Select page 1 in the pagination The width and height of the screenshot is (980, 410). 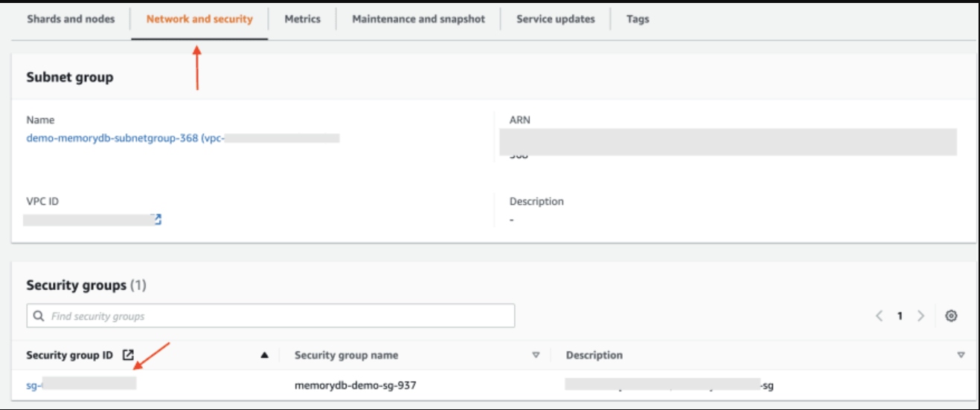point(900,316)
